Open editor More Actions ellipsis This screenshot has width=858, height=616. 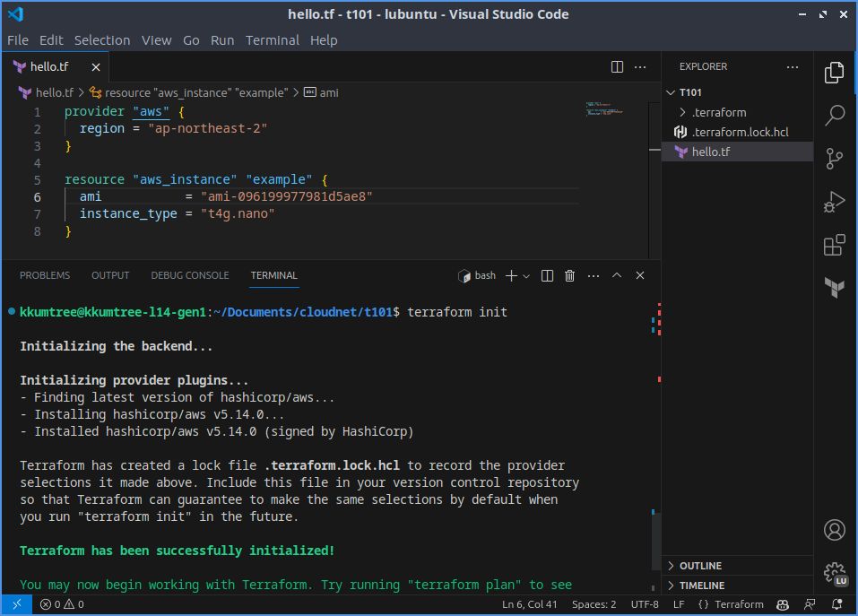(x=639, y=66)
